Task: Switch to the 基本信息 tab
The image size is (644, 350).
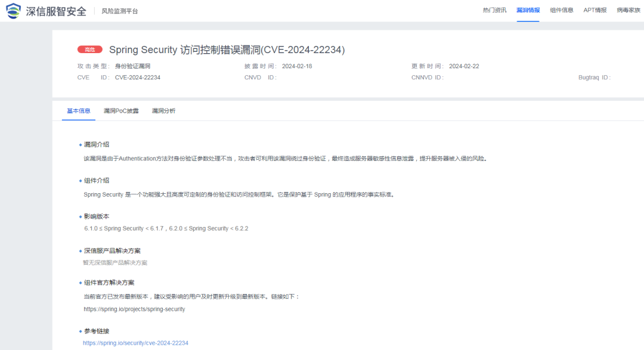Action: pos(79,111)
